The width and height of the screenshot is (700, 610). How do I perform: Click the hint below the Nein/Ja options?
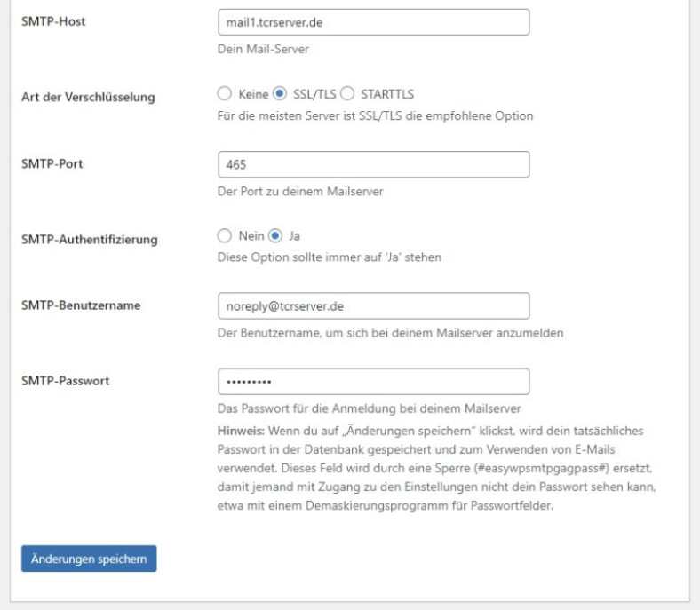coord(329,257)
